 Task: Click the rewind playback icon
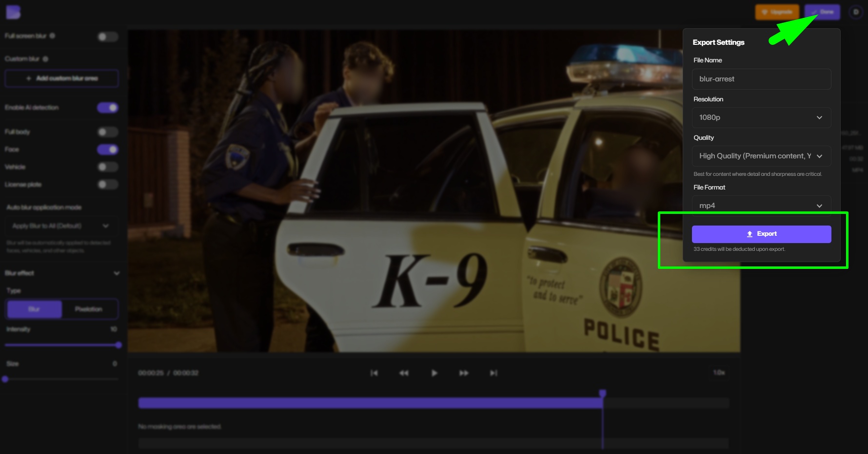pyautogui.click(x=404, y=373)
